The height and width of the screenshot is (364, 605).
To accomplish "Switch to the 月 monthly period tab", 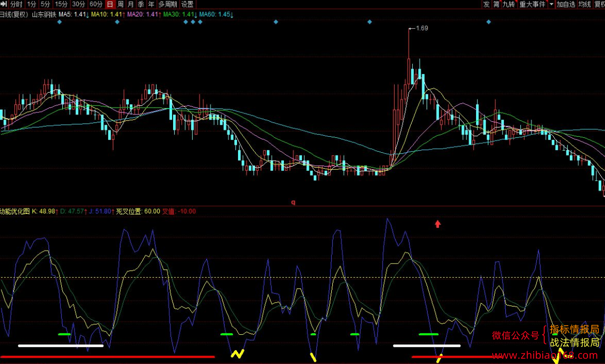I will (x=131, y=4).
